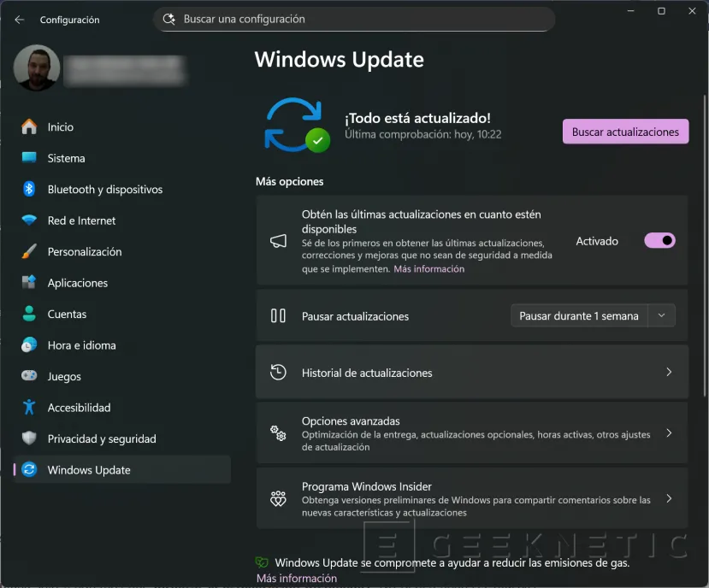Expand Historial de actualizaciones with its chevron
Image resolution: width=709 pixels, height=588 pixels.
pyautogui.click(x=668, y=372)
